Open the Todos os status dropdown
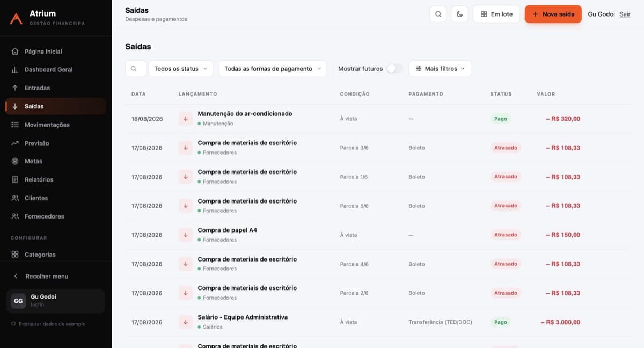The height and width of the screenshot is (348, 644). pyautogui.click(x=181, y=69)
